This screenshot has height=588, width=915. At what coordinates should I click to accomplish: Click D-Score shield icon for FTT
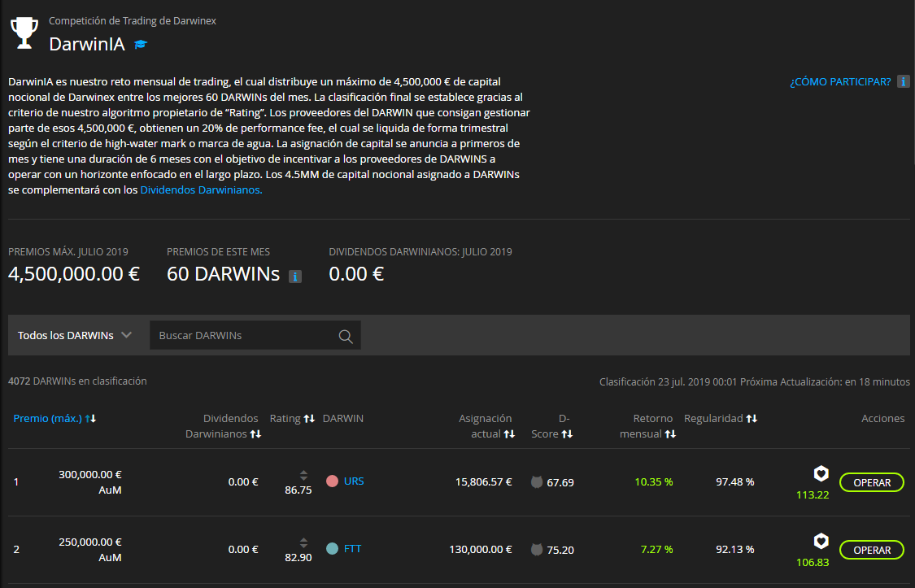537,550
